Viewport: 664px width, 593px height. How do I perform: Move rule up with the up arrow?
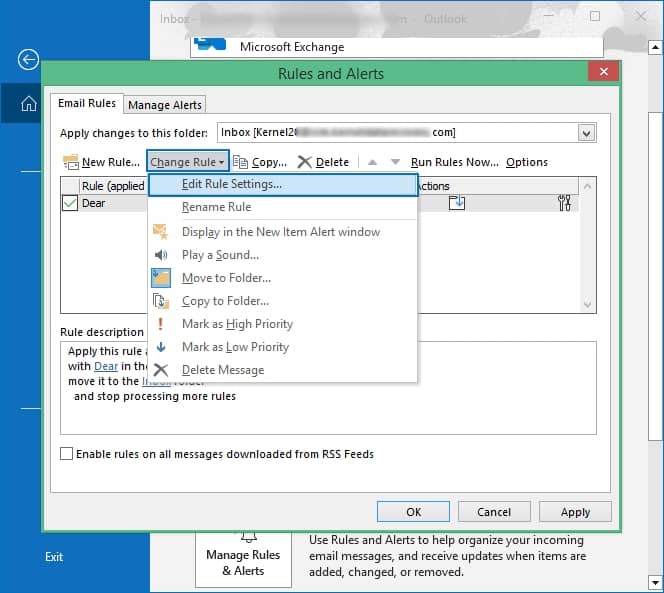coord(373,162)
